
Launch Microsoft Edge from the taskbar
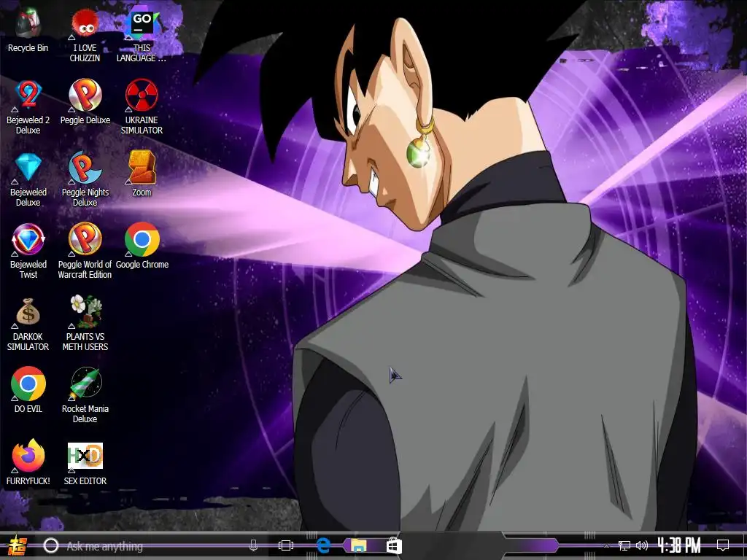[323, 545]
